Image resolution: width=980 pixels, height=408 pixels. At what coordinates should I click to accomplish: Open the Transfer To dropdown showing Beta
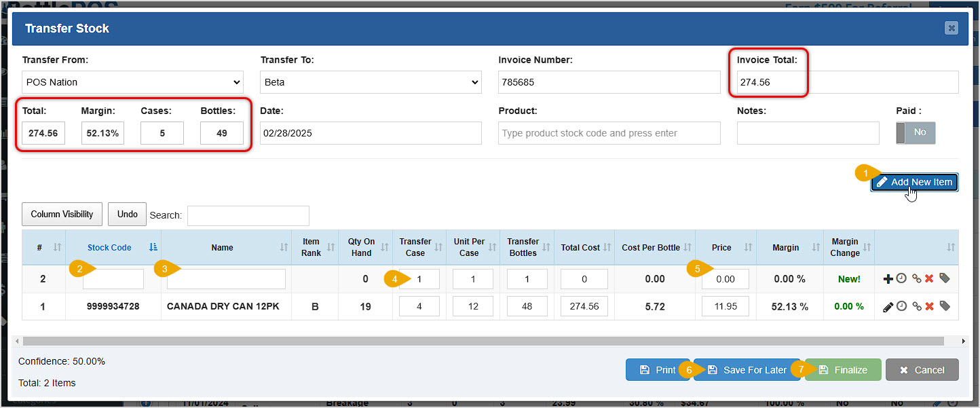click(x=371, y=81)
